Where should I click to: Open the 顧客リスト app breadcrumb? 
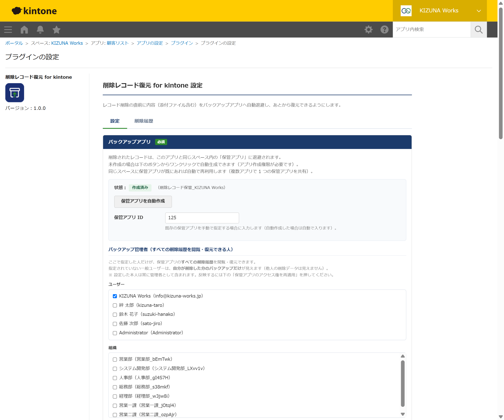click(x=118, y=43)
